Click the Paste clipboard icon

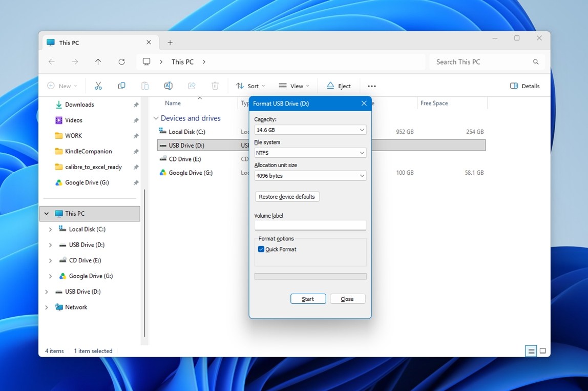[145, 86]
